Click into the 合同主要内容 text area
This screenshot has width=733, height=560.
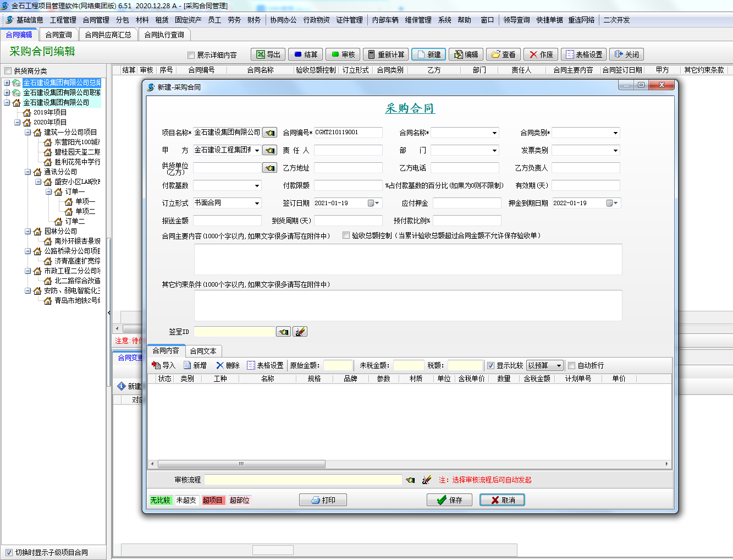point(407,259)
